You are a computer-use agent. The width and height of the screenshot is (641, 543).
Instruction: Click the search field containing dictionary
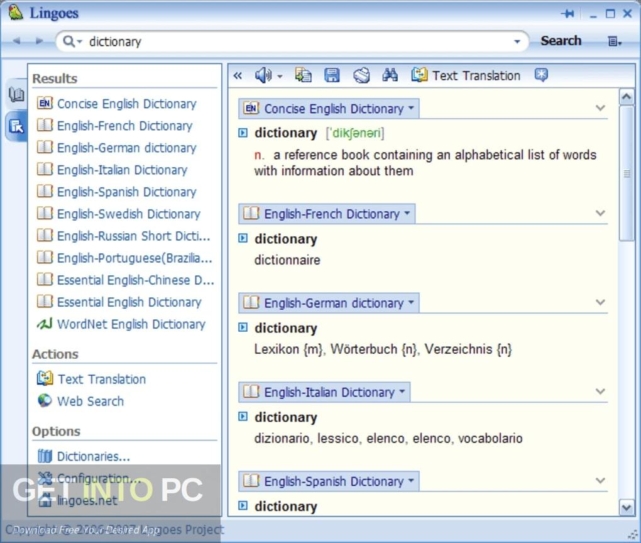[x=292, y=41]
